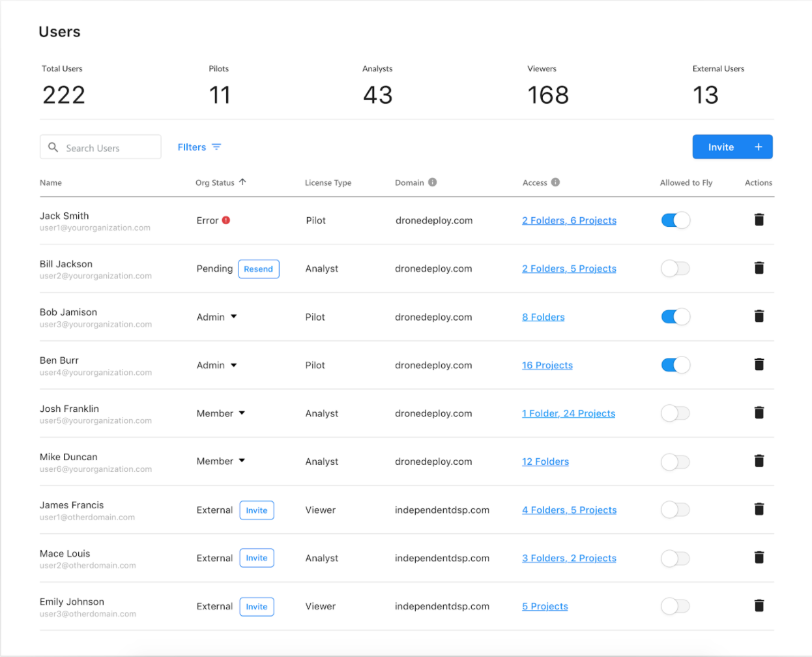Enable Allowed to Fly for Bill Jackson
This screenshot has height=657, width=812.
(x=675, y=269)
